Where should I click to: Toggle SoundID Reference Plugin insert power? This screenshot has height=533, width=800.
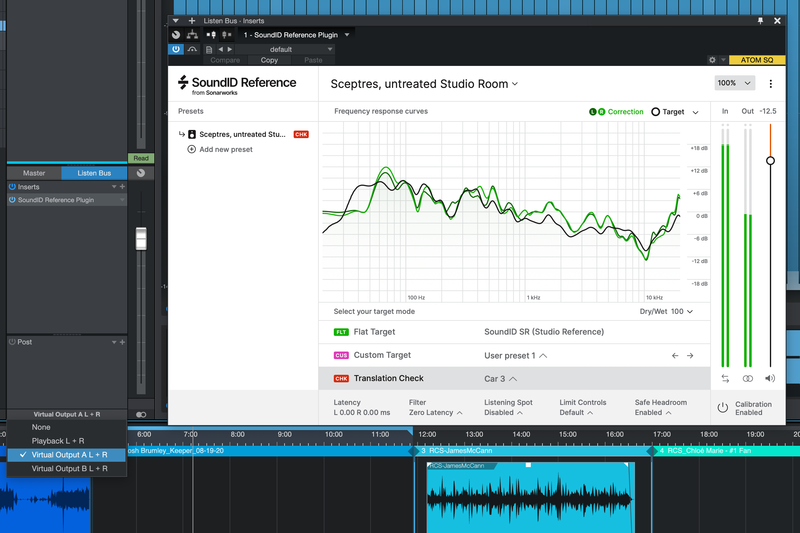coord(13,200)
